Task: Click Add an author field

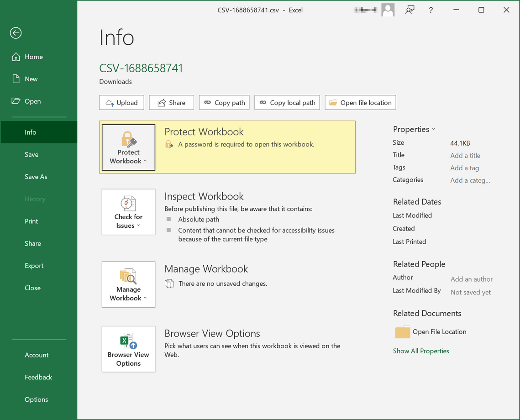Action: pos(471,279)
